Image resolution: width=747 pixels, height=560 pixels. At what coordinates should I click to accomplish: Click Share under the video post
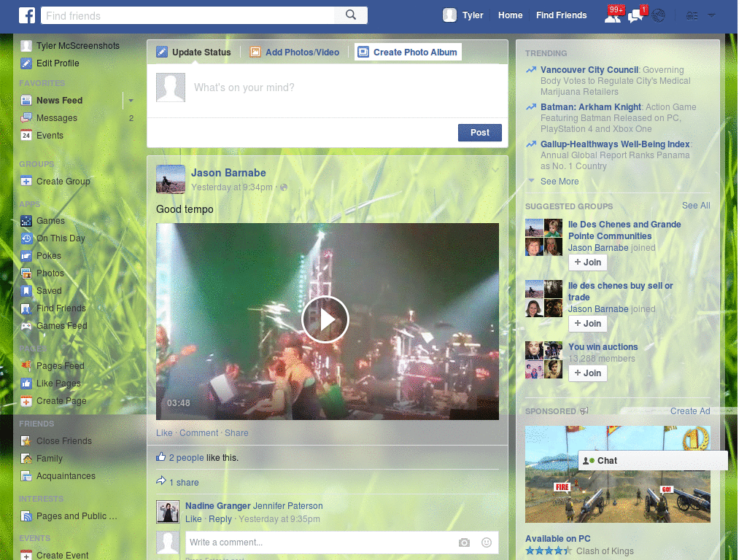pyautogui.click(x=236, y=433)
